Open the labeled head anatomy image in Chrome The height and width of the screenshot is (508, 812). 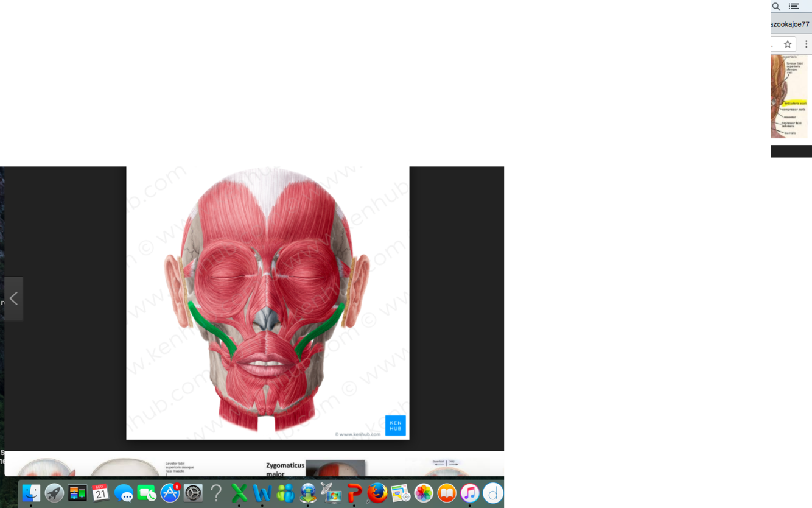[789, 96]
